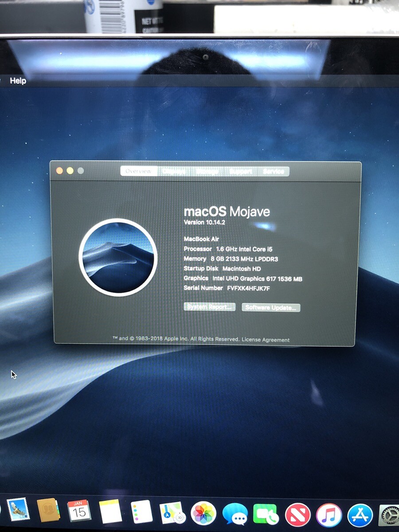Open the Mail app from the dock

(x=18, y=509)
